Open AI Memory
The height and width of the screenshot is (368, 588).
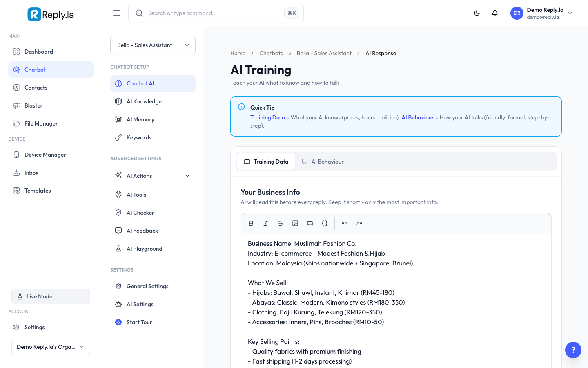pyautogui.click(x=153, y=119)
